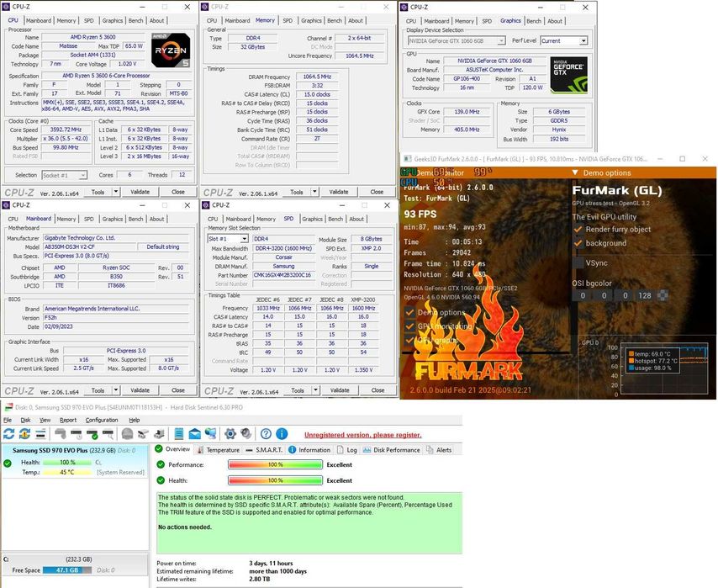This screenshot has width=718, height=588.
Task: Open preferences via the gear icon
Action: pyautogui.click(x=230, y=433)
